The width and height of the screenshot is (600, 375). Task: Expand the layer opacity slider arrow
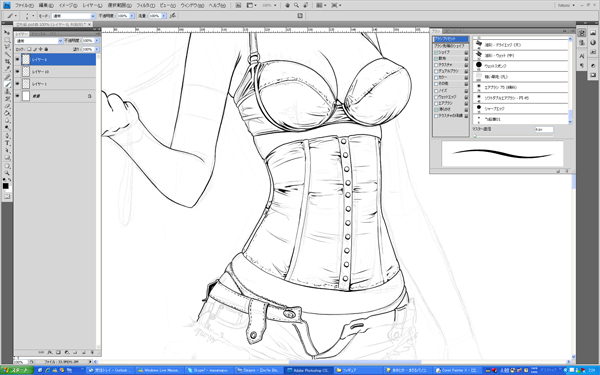(x=97, y=41)
